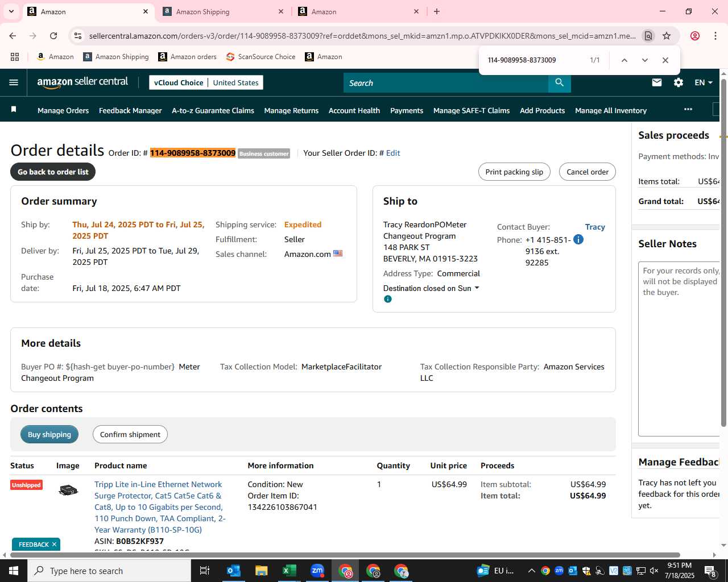
Task: Click the Task View taskbar icon
Action: pyautogui.click(x=205, y=571)
